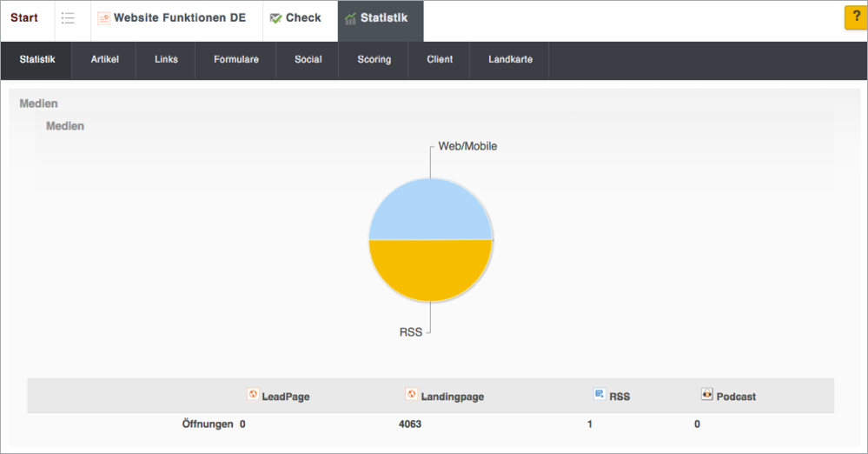
Task: Click the Landingpage column icon
Action: [411, 395]
